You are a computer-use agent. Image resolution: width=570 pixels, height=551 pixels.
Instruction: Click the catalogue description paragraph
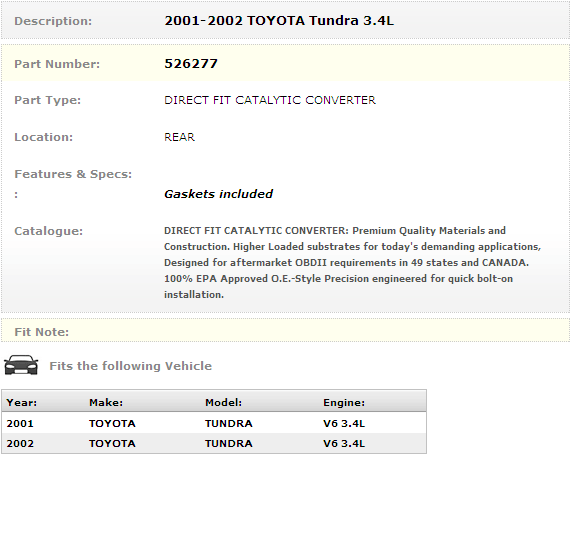(353, 262)
